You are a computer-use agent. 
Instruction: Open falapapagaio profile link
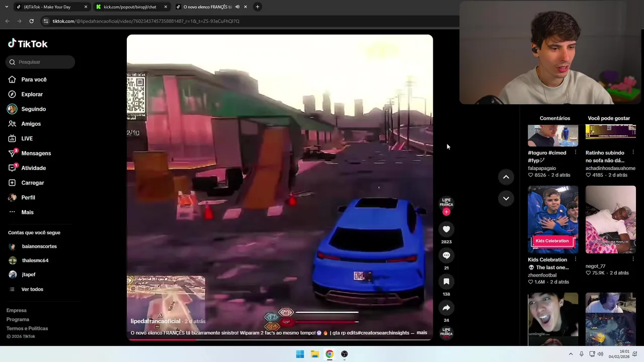(x=542, y=168)
